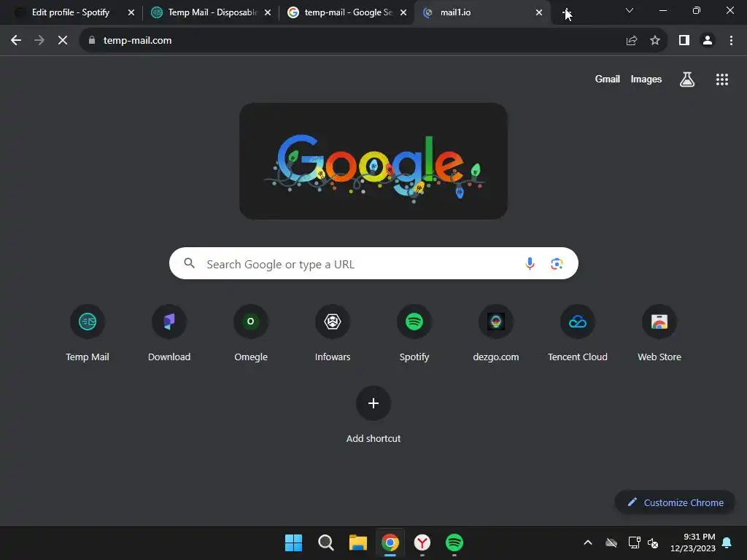This screenshot has height=560, width=747.
Task: Switch to the Temp Mail - Disposable tab
Action: [x=212, y=12]
